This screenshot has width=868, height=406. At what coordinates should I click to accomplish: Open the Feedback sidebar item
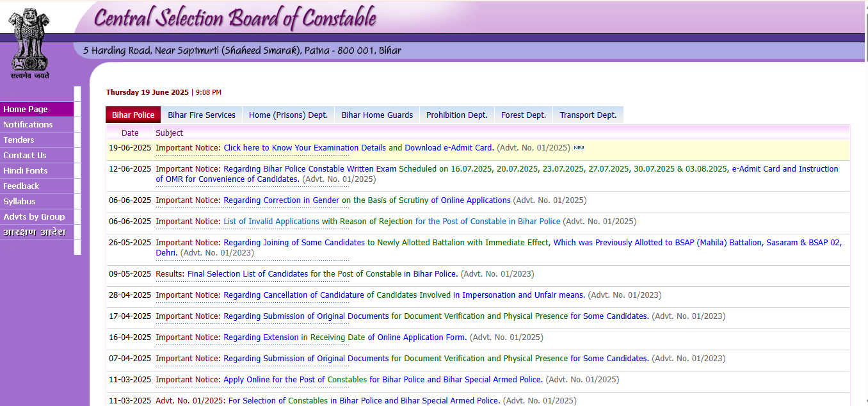(x=37, y=186)
